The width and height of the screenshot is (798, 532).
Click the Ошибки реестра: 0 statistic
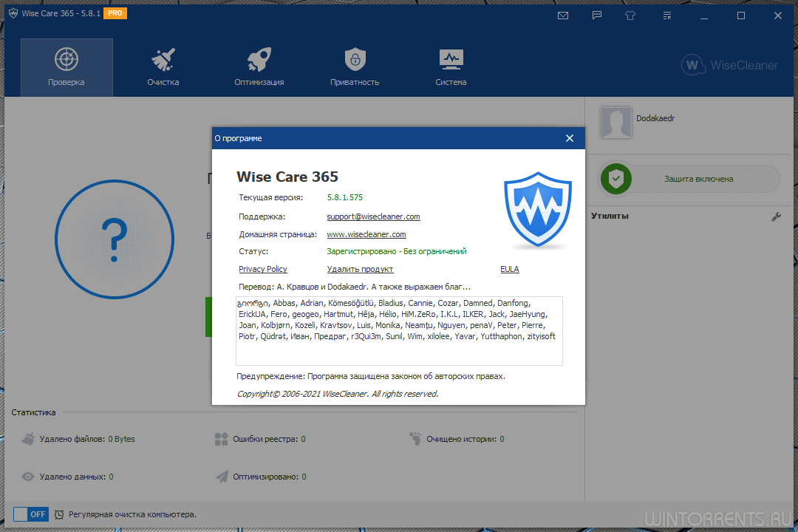[x=269, y=439]
